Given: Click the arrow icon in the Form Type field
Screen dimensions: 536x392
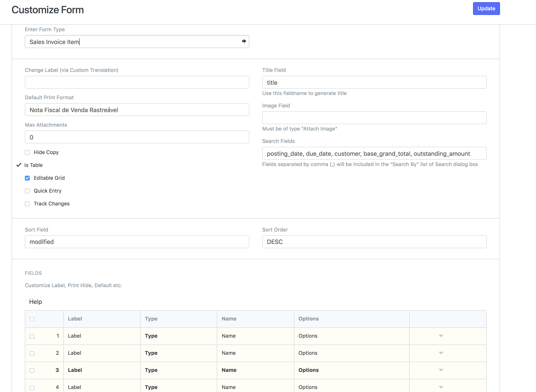Looking at the screenshot, I should [244, 41].
